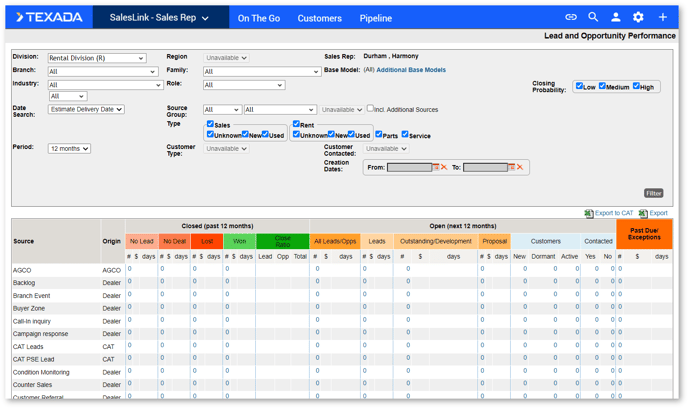Open the Period 12 months dropdown
This screenshot has width=688, height=408.
point(69,149)
